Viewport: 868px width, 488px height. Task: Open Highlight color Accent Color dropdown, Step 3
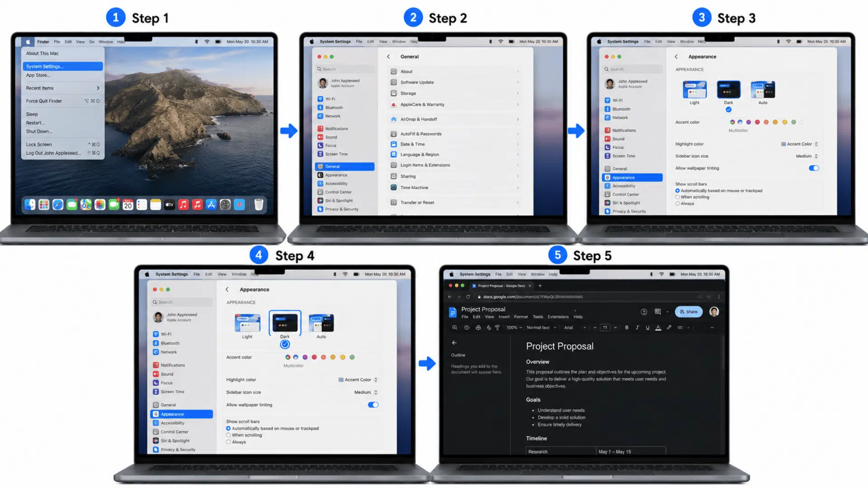pos(799,144)
